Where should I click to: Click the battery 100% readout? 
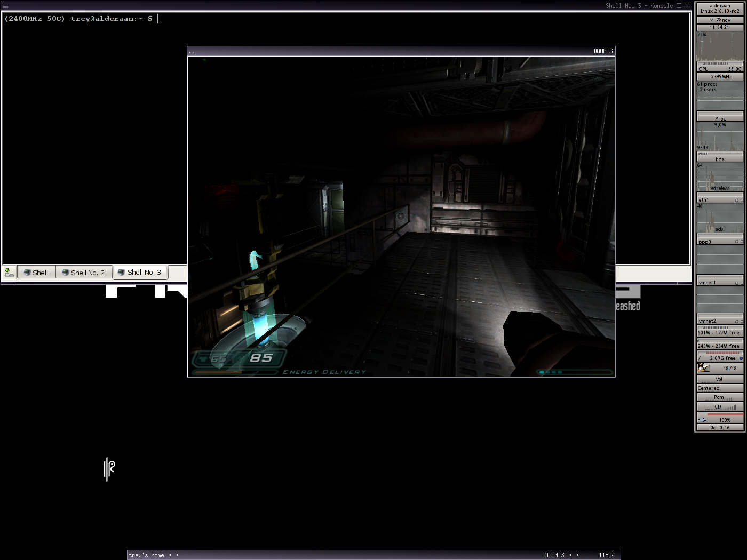725,420
